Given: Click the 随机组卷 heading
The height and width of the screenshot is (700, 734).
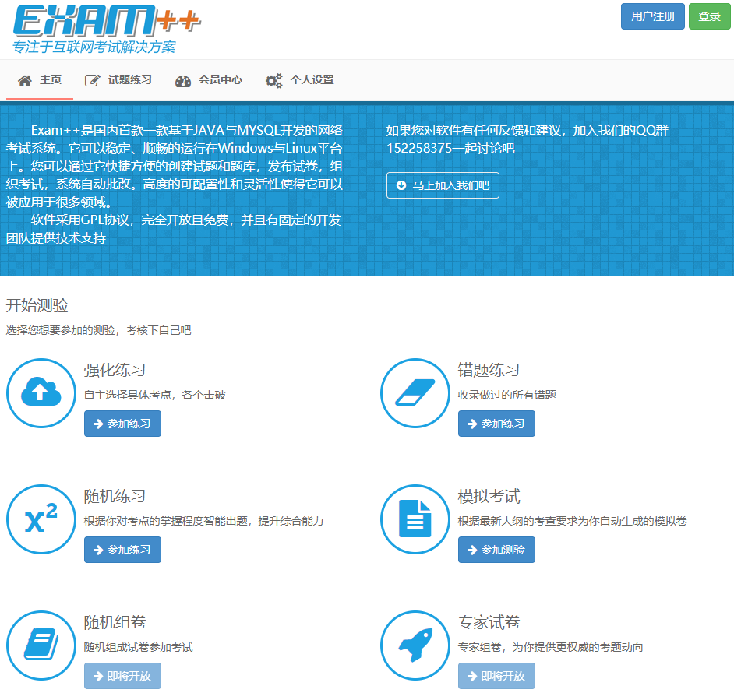Looking at the screenshot, I should [115, 622].
